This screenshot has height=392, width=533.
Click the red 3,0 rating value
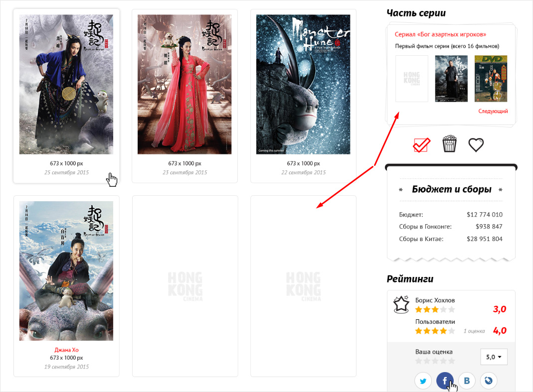click(x=500, y=309)
